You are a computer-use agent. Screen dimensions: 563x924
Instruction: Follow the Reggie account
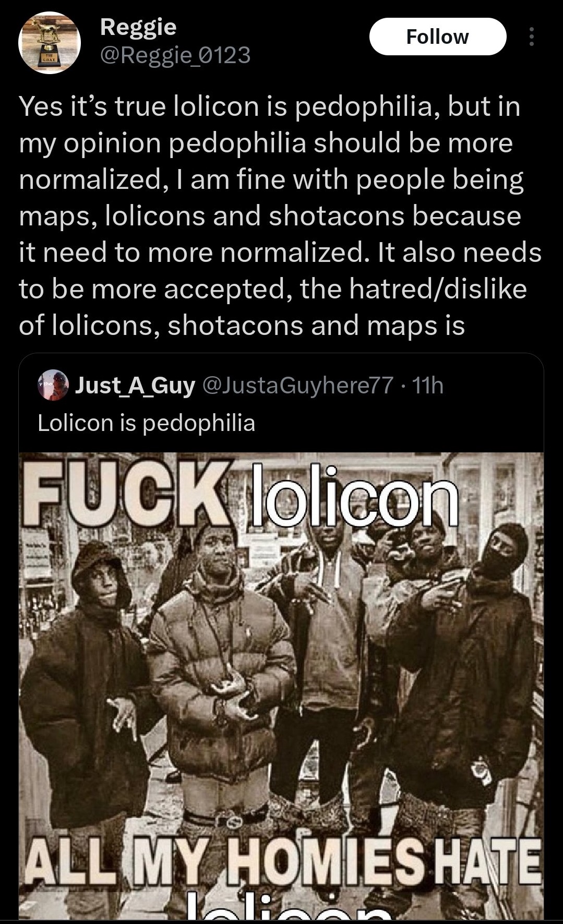[437, 37]
